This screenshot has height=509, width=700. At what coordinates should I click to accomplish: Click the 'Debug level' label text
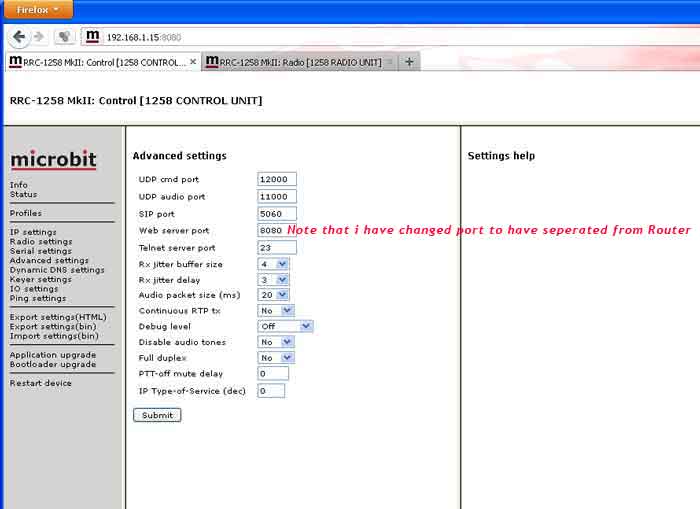165,326
